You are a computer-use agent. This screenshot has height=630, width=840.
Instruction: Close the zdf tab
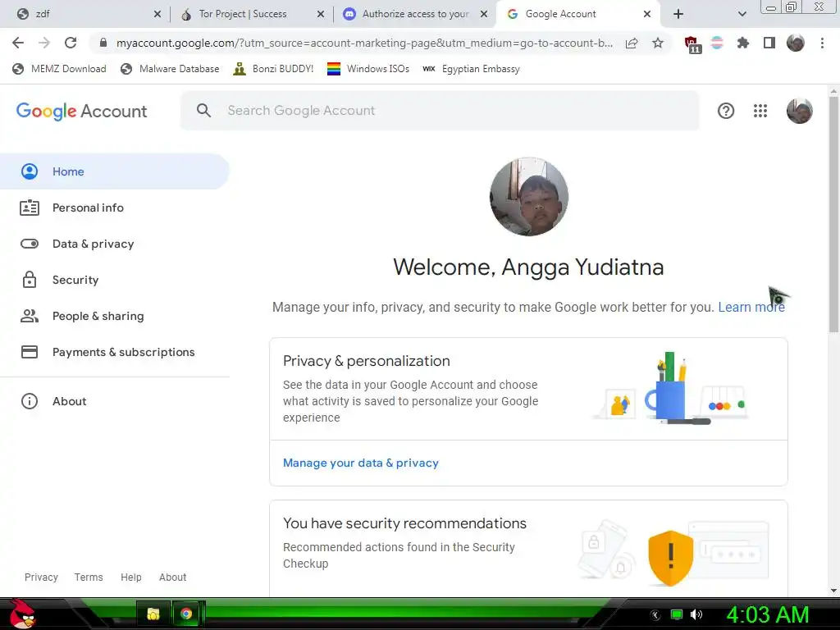(x=157, y=14)
